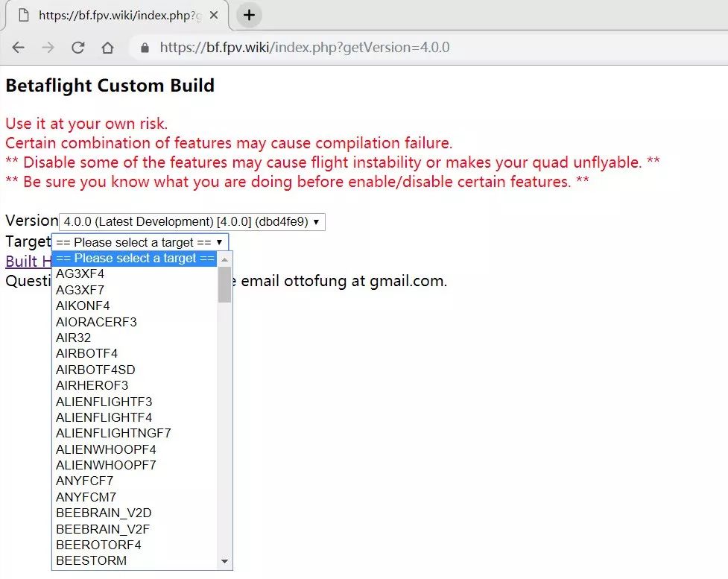Click the browser forward arrow
This screenshot has width=728, height=579.
coord(48,48)
